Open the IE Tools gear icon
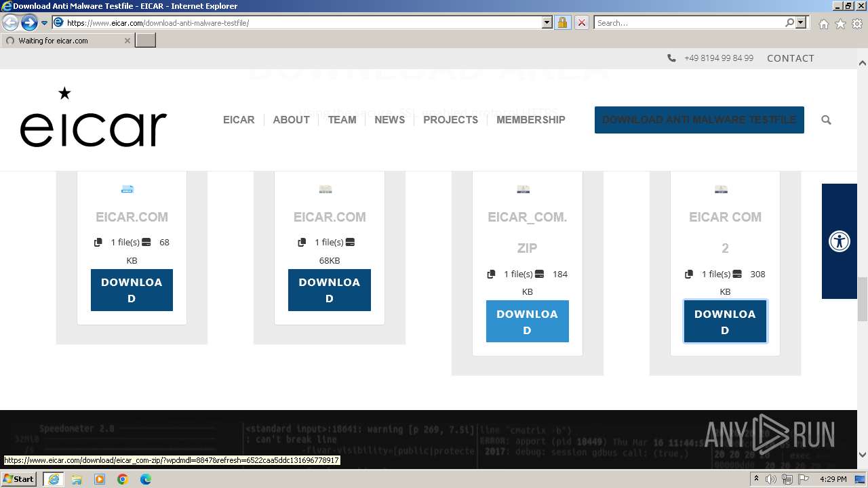Image resolution: width=868 pixels, height=488 pixels. [x=857, y=24]
